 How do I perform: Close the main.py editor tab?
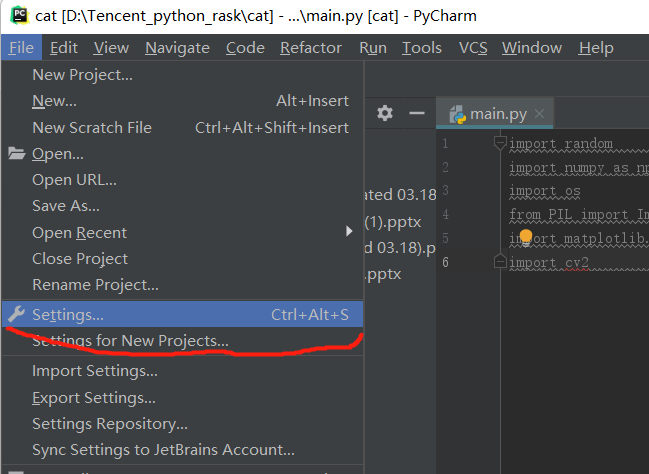[539, 113]
